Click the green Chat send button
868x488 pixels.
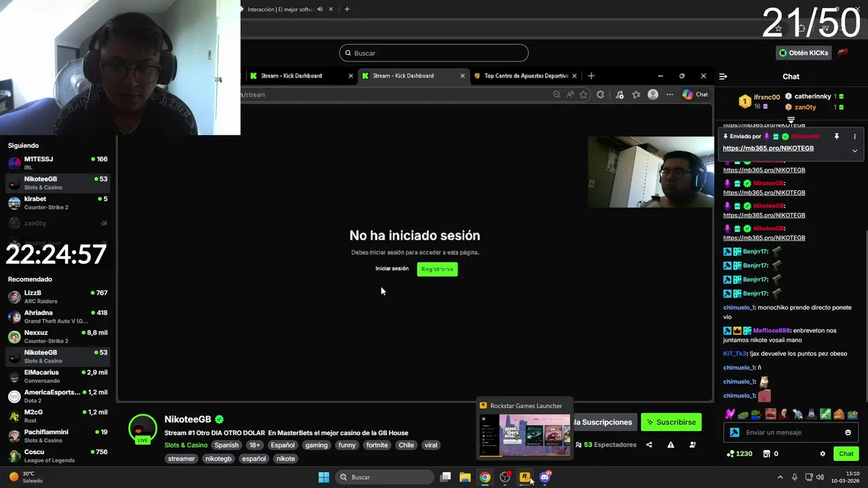point(846,453)
